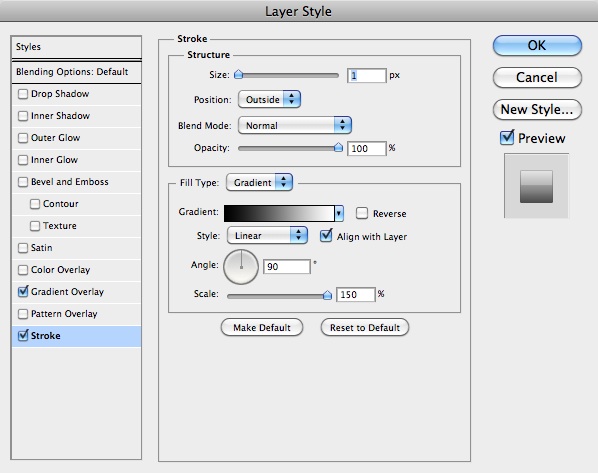This screenshot has height=473, width=598.
Task: Focus the Scale percent field
Action: point(355,294)
